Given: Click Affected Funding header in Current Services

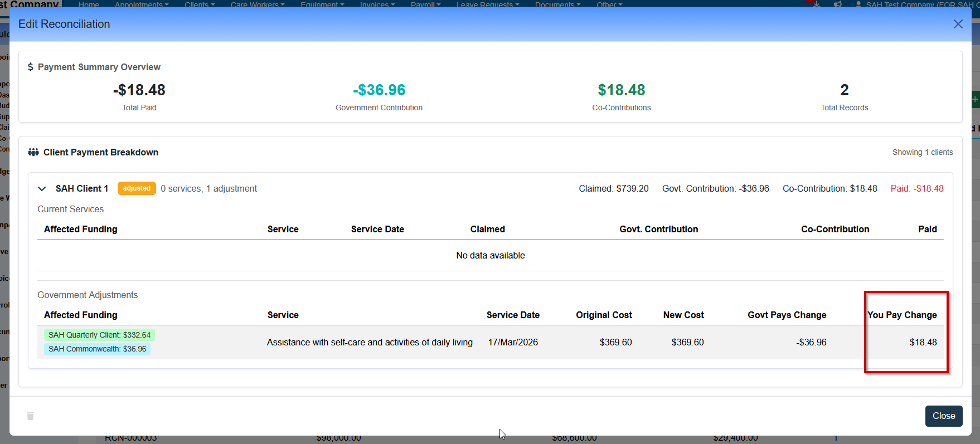Looking at the screenshot, I should (81, 229).
